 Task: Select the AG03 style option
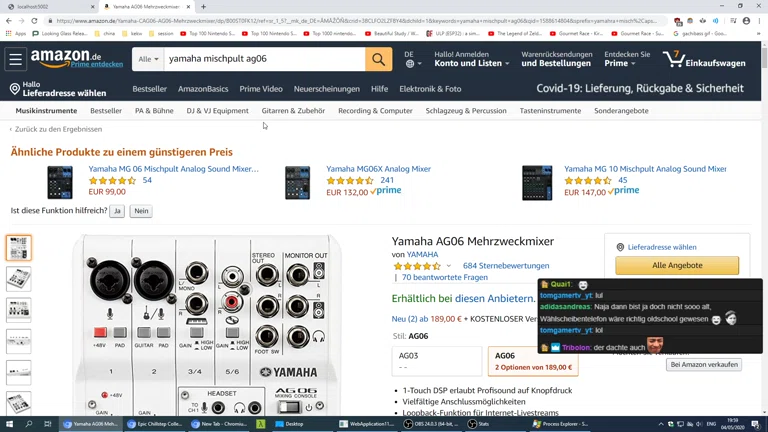(x=436, y=360)
